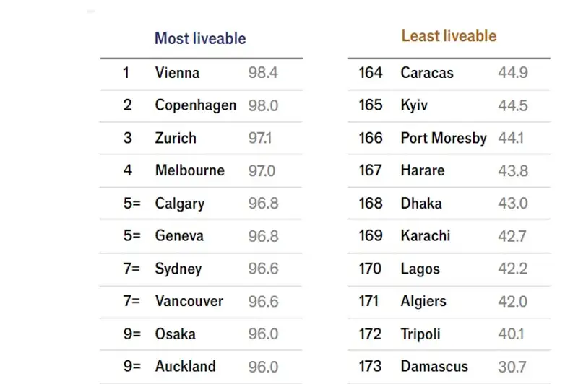Click the Dhaka city name
This screenshot has width=578, height=392.
(x=421, y=204)
